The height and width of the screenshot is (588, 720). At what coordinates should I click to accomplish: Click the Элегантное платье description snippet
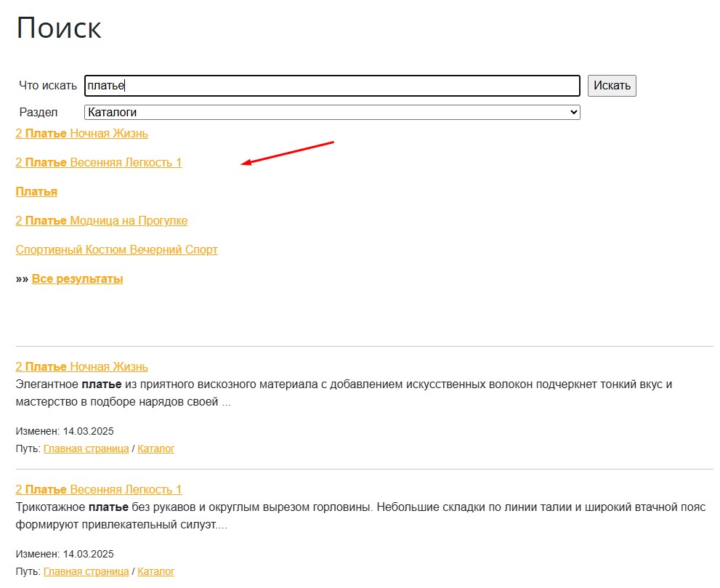[341, 393]
